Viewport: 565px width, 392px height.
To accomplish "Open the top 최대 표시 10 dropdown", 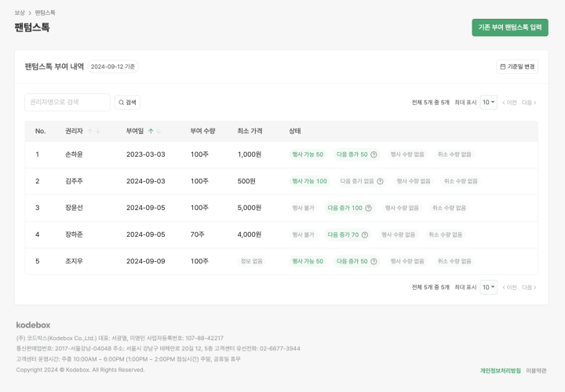I will [x=489, y=102].
